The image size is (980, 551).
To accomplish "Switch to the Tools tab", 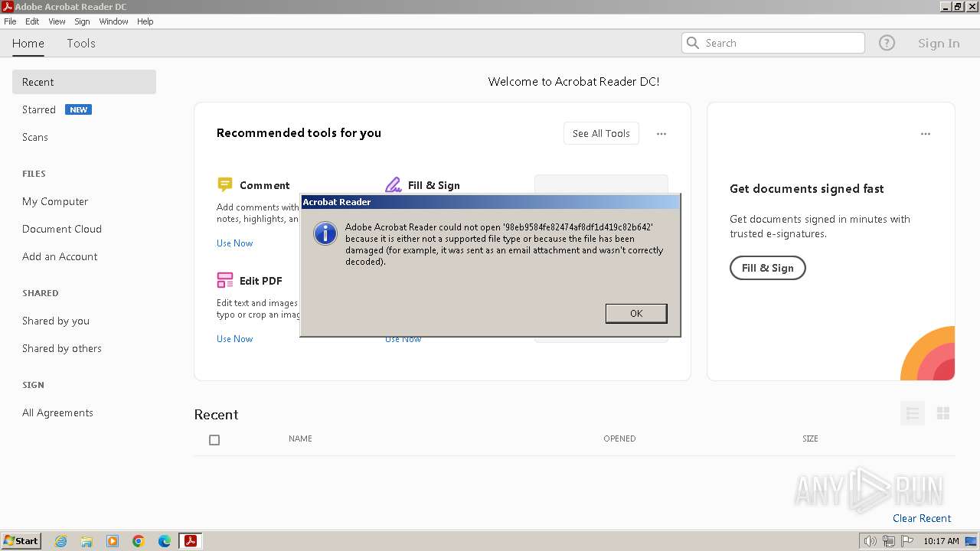I will click(81, 44).
